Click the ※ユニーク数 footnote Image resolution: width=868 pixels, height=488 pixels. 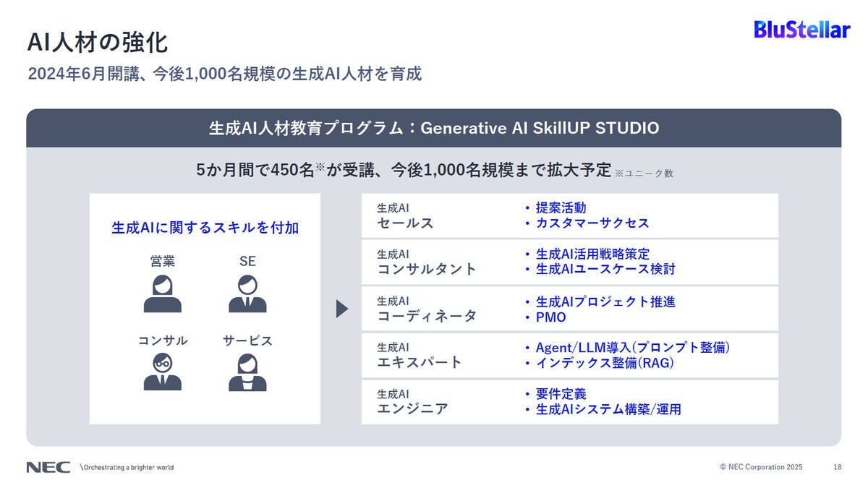(644, 174)
